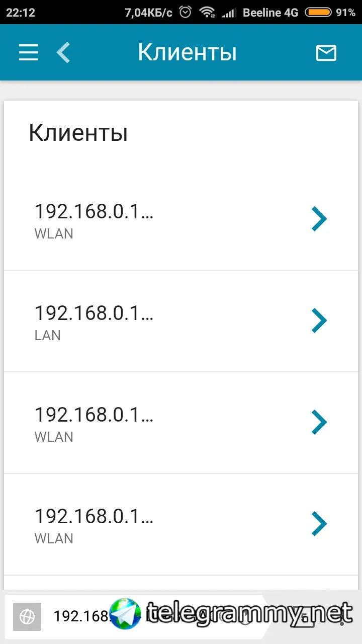362x644 pixels.
Task: Tap the globe icon in browser bar
Action: (27, 616)
